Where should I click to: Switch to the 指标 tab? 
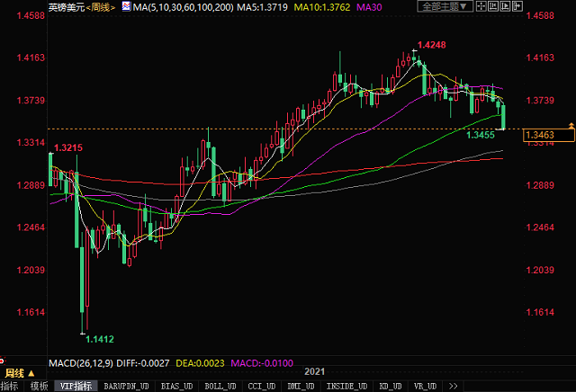(9, 385)
